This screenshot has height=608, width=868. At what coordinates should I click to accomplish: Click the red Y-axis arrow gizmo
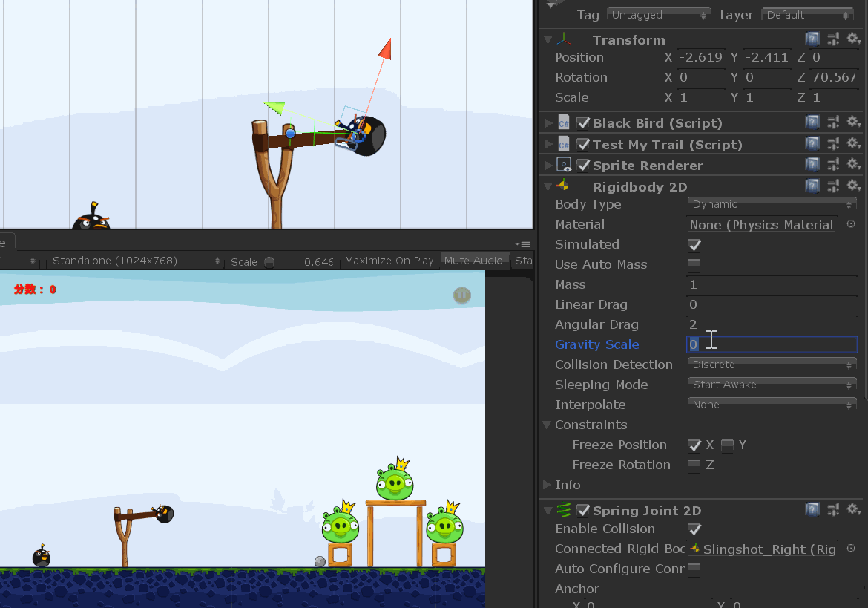(x=386, y=49)
